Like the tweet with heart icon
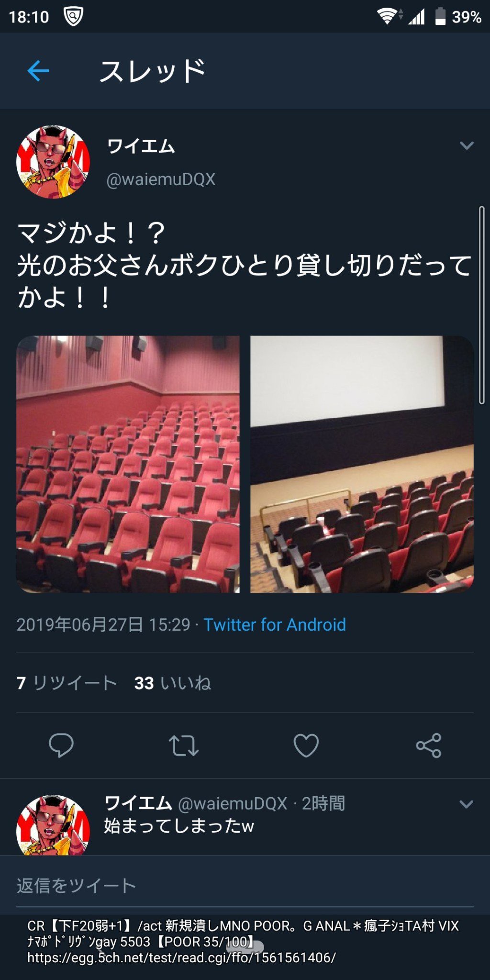The width and height of the screenshot is (490, 980). 306,745
